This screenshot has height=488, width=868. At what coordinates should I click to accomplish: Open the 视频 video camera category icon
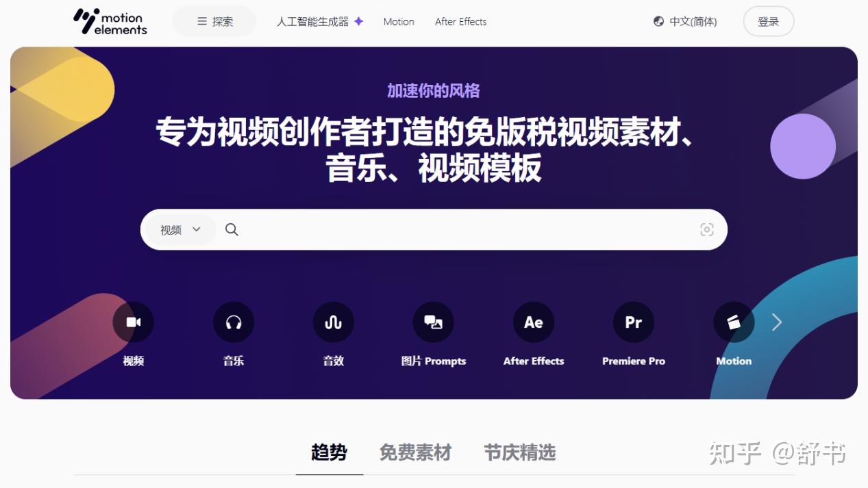point(134,322)
